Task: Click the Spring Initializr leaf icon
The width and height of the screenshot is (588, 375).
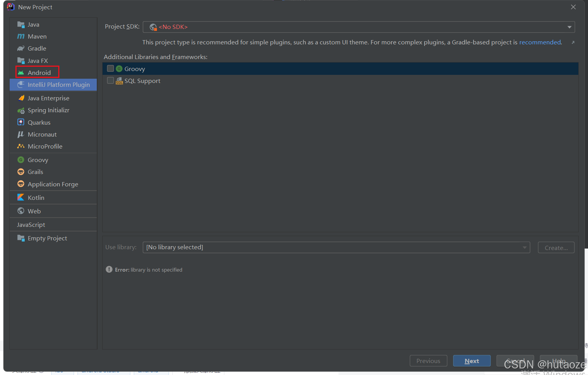Action: (21, 110)
